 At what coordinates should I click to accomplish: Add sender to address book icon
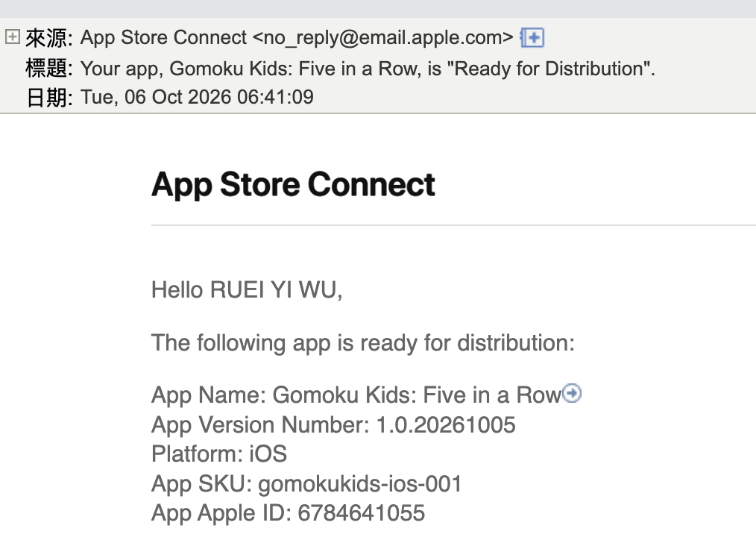click(x=532, y=37)
